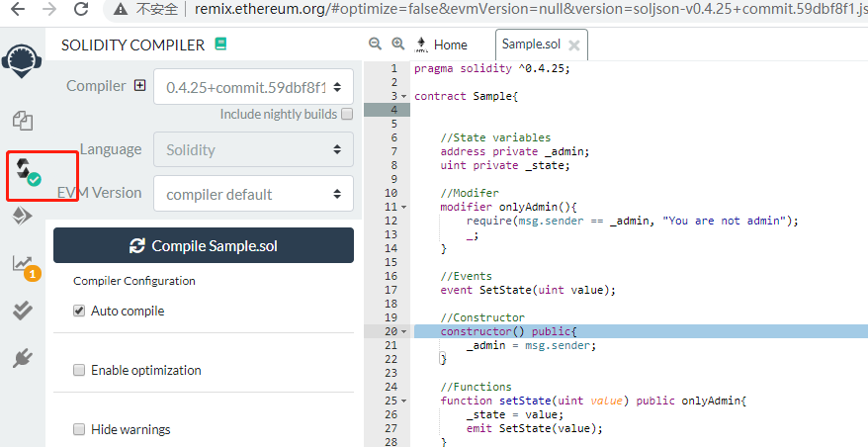This screenshot has width=868, height=447.
Task: Switch to the Home tab
Action: 442,45
